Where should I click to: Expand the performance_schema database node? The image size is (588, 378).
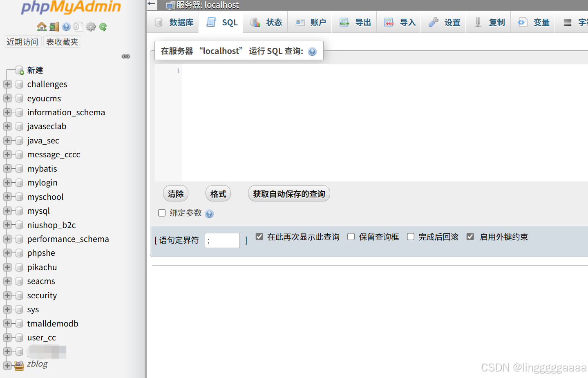point(7,239)
